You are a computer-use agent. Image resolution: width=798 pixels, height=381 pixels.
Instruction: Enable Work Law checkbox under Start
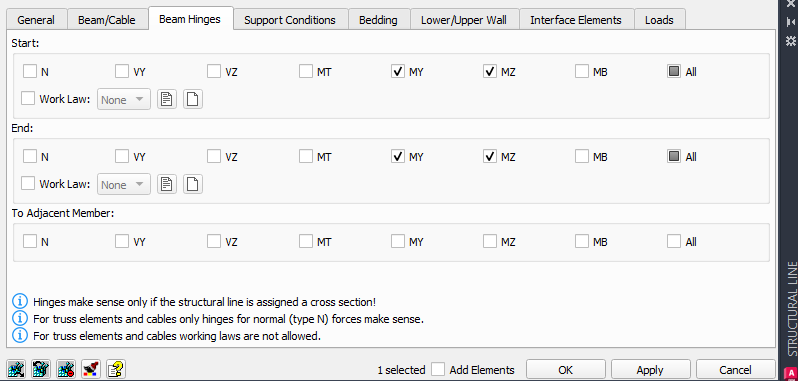click(x=27, y=98)
